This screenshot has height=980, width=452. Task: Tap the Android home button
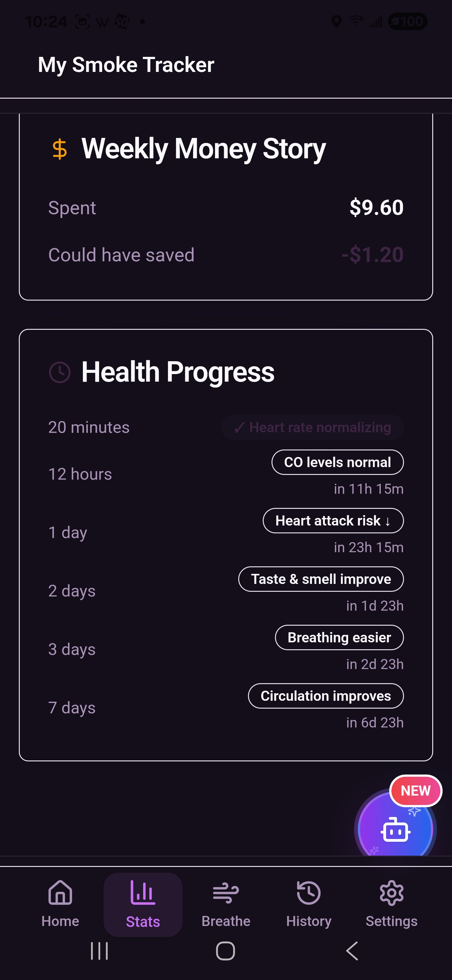coord(225,951)
